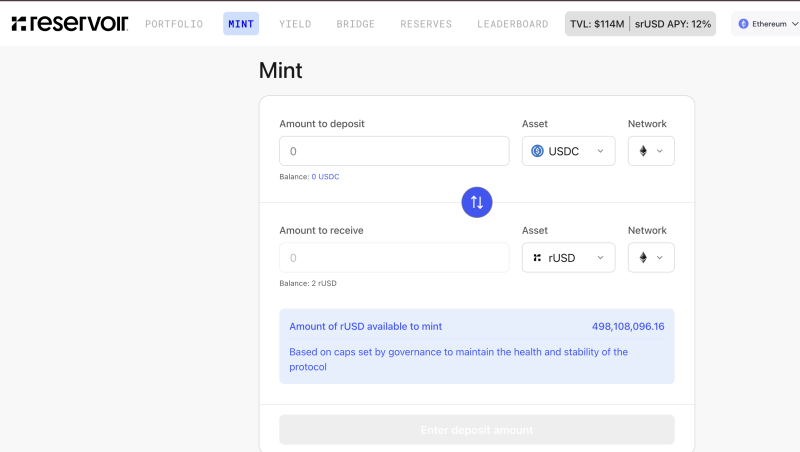The width and height of the screenshot is (800, 452).
Task: Click the 0 USDC balance link
Action: click(x=325, y=177)
